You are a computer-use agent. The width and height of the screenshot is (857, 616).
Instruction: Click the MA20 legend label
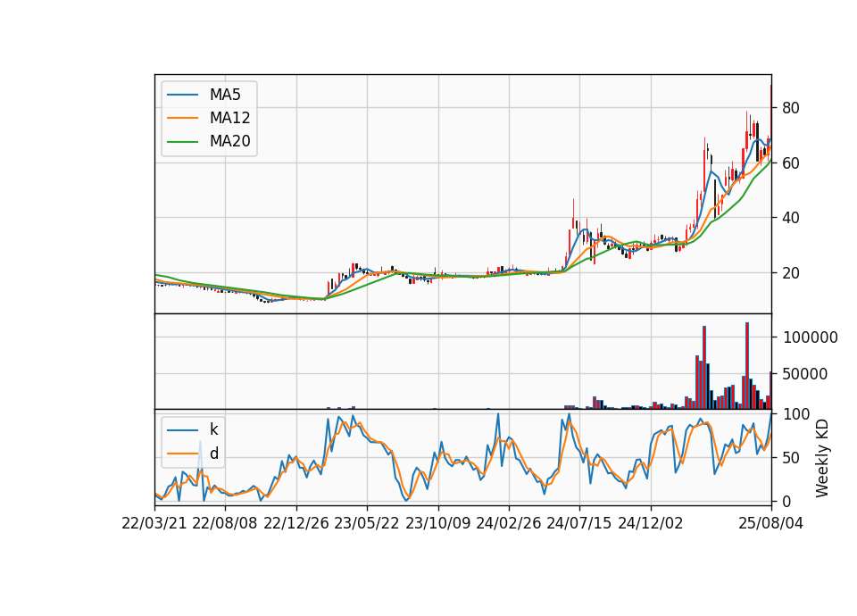pyautogui.click(x=229, y=141)
